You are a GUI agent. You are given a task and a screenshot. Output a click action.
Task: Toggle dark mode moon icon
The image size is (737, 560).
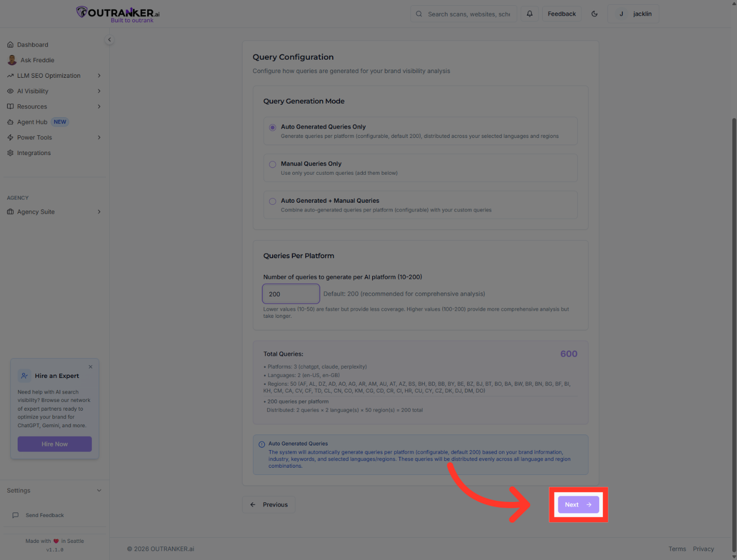tap(594, 14)
